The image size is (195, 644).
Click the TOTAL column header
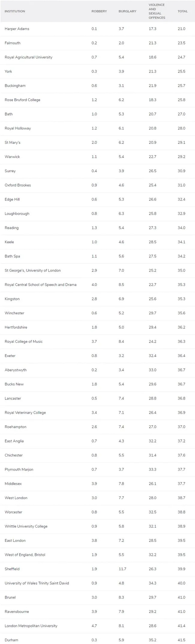182,11
